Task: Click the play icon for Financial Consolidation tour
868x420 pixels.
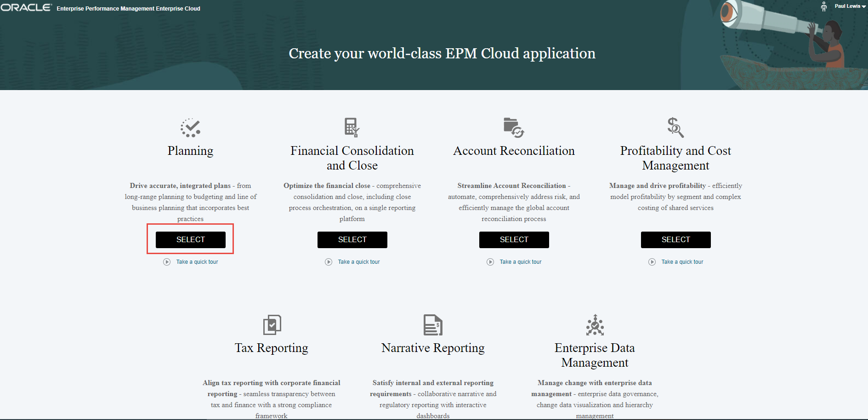Action: coord(329,261)
